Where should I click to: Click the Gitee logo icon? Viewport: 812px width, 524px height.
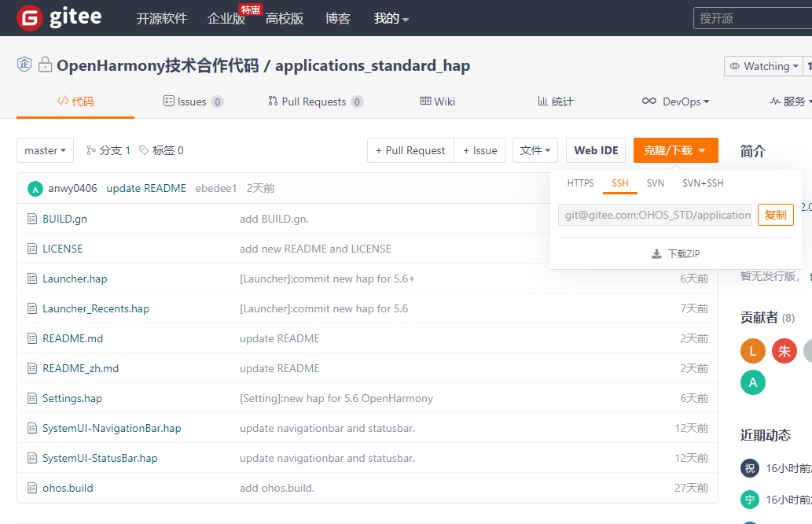click(x=29, y=18)
